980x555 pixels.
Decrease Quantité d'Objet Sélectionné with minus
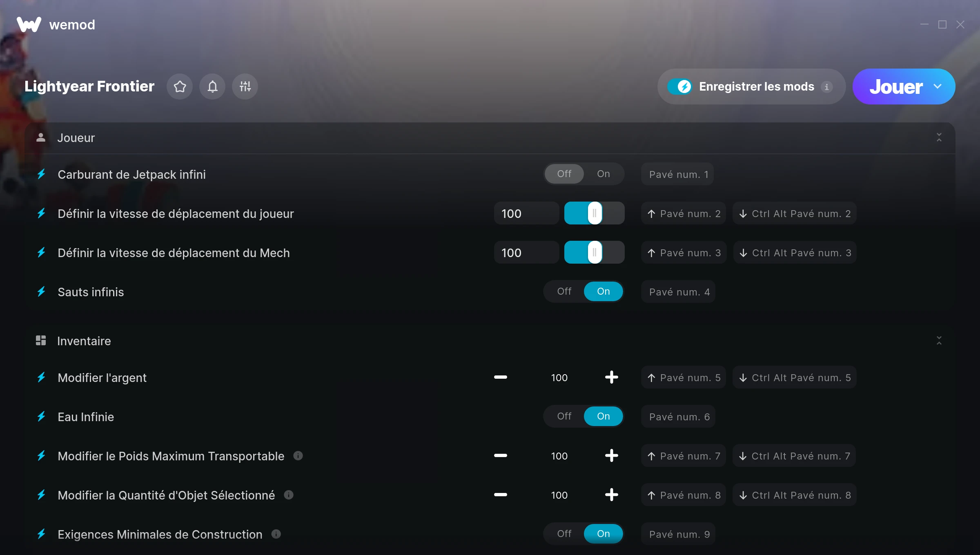coord(501,495)
